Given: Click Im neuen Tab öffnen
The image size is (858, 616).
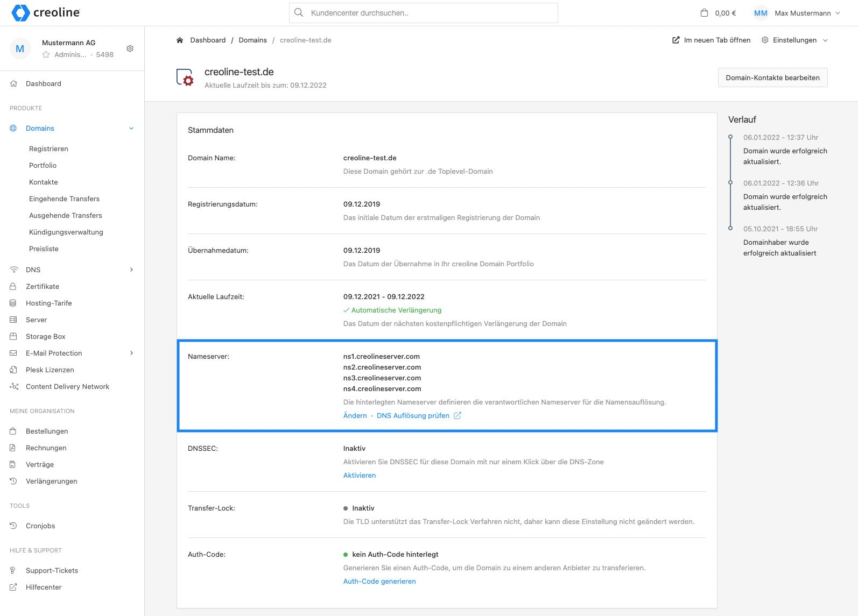Looking at the screenshot, I should pos(711,40).
